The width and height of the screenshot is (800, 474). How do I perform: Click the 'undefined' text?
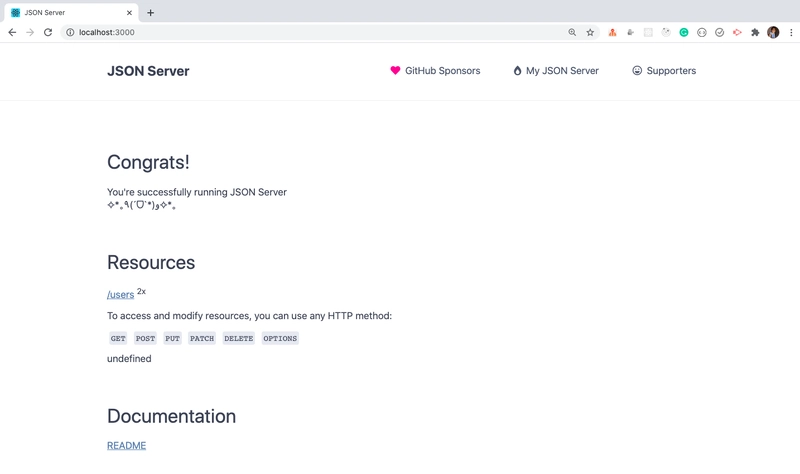click(129, 359)
